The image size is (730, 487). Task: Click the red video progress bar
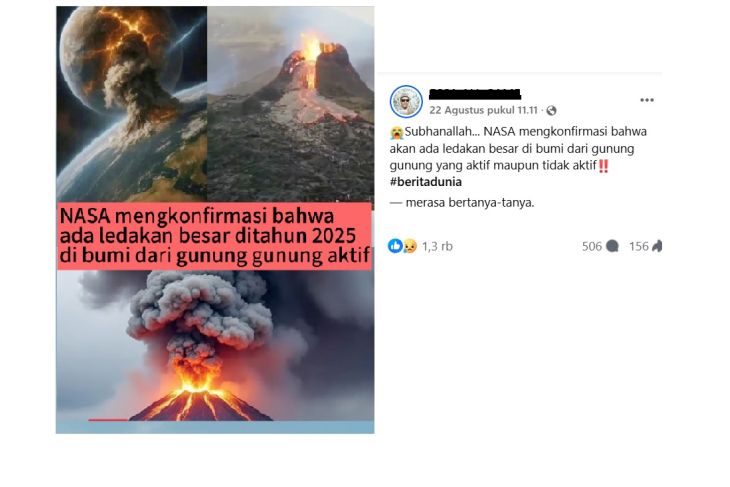click(108, 420)
